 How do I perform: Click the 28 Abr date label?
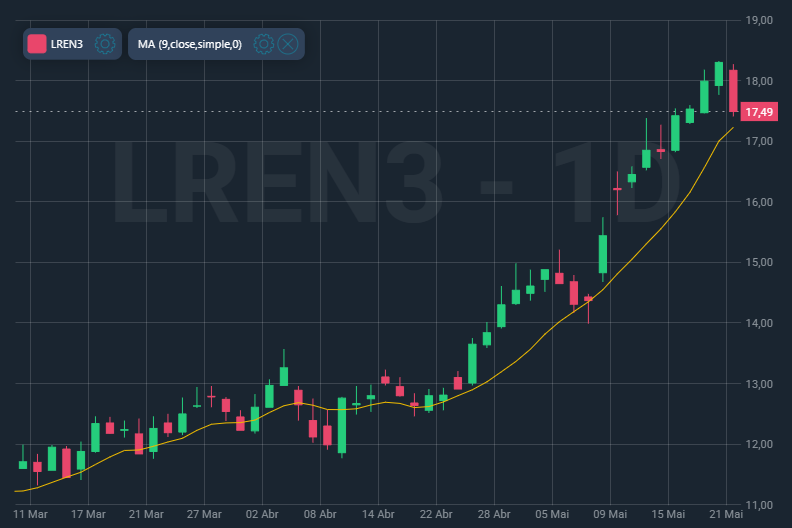click(x=494, y=514)
